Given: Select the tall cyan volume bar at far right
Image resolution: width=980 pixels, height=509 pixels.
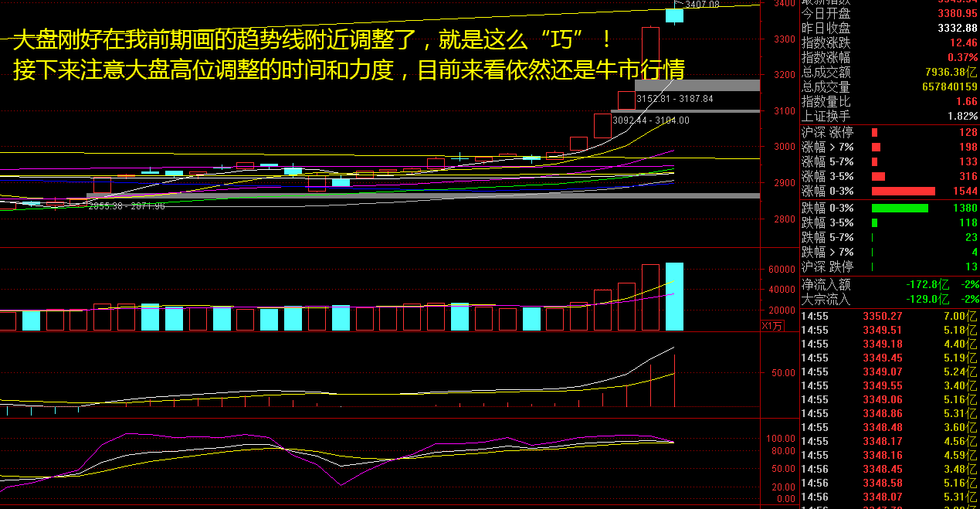Looking at the screenshot, I should point(674,297).
